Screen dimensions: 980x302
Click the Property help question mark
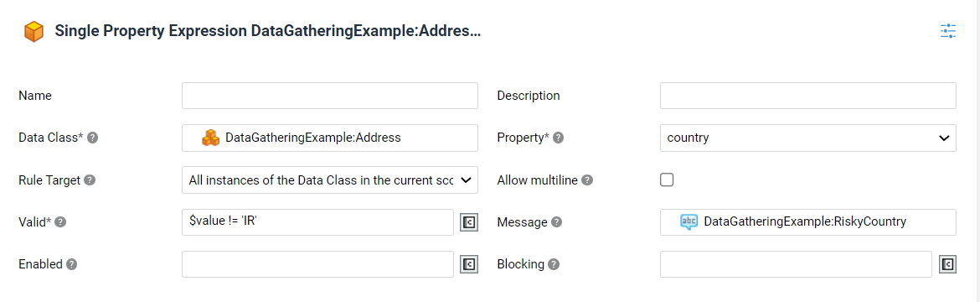(x=558, y=138)
